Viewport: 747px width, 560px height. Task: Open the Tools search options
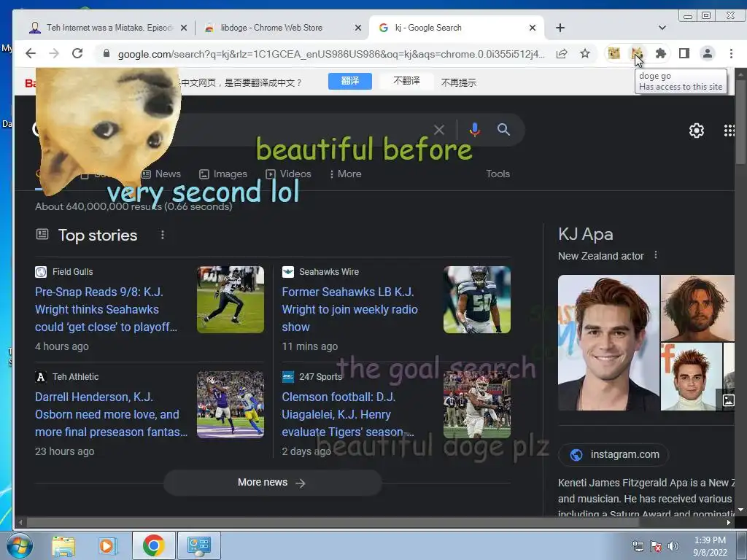(x=498, y=174)
